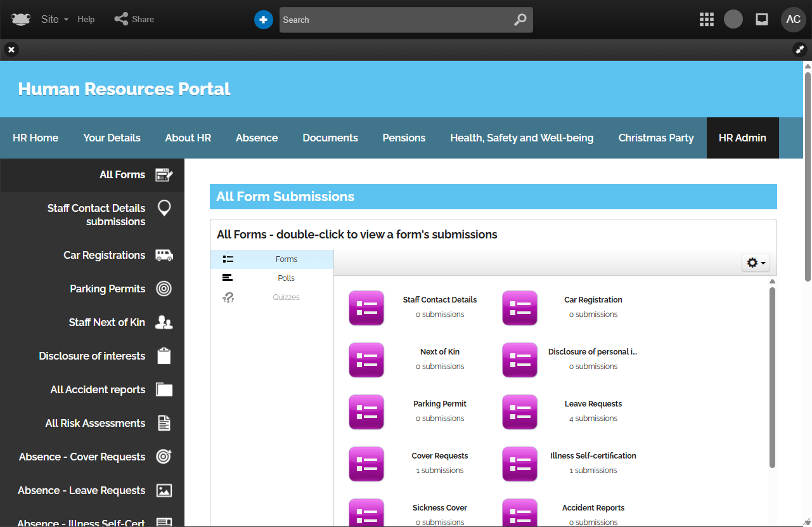
Task: Collapse the fullscreen view using arrows icon
Action: point(800,49)
